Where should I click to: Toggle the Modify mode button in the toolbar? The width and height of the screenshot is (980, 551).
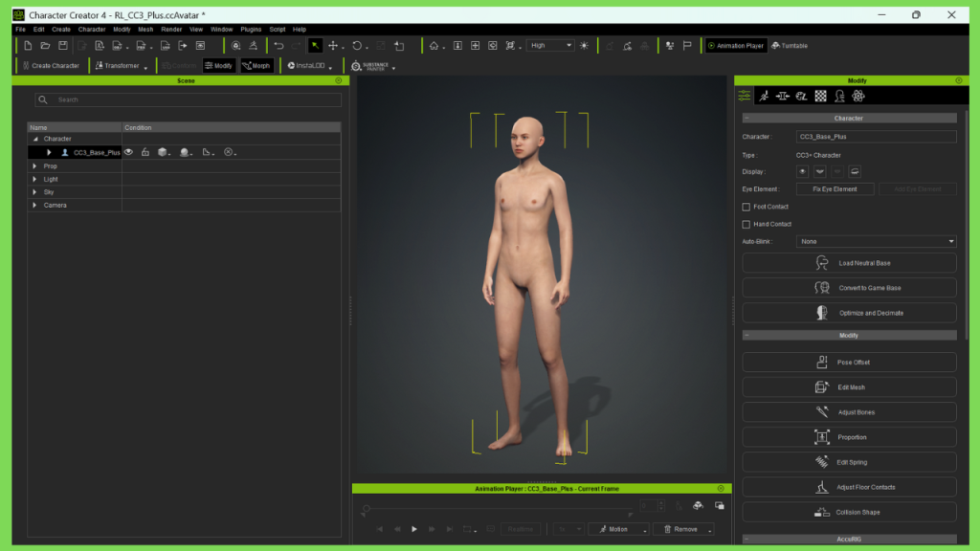tap(219, 66)
